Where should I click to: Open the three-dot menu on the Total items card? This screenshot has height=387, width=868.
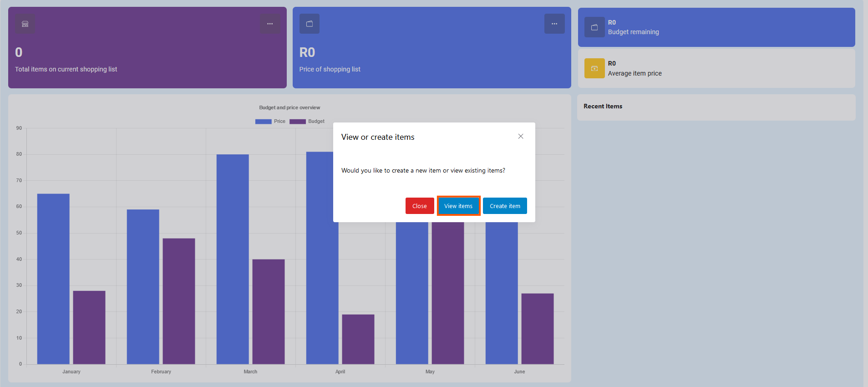pyautogui.click(x=270, y=24)
